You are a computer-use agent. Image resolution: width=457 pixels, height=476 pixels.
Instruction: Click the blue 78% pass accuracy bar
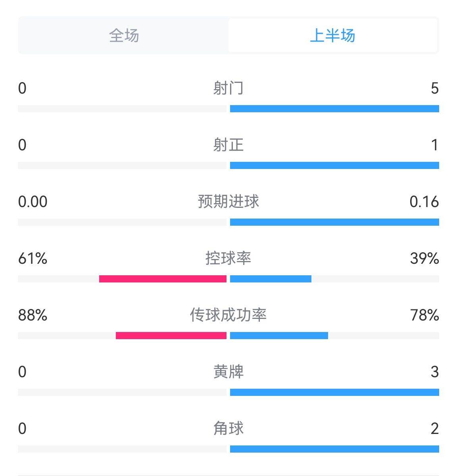[x=279, y=336]
